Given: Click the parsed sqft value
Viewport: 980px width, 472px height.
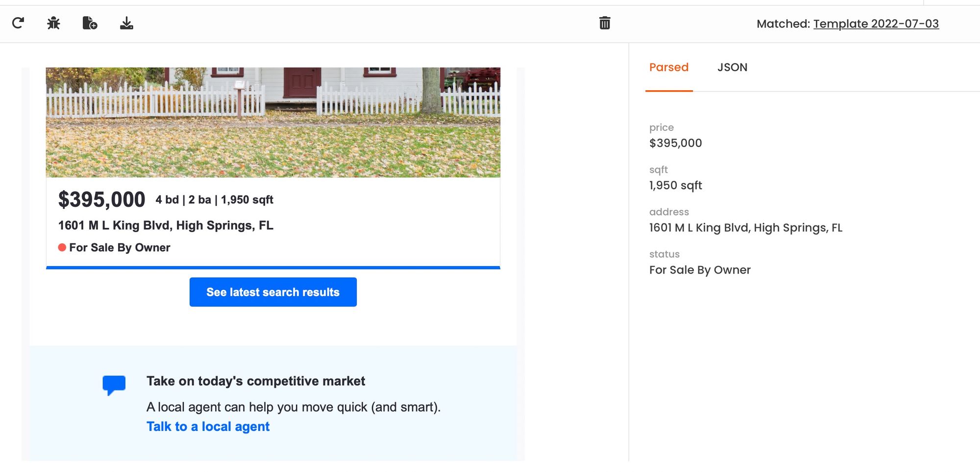Looking at the screenshot, I should [675, 185].
